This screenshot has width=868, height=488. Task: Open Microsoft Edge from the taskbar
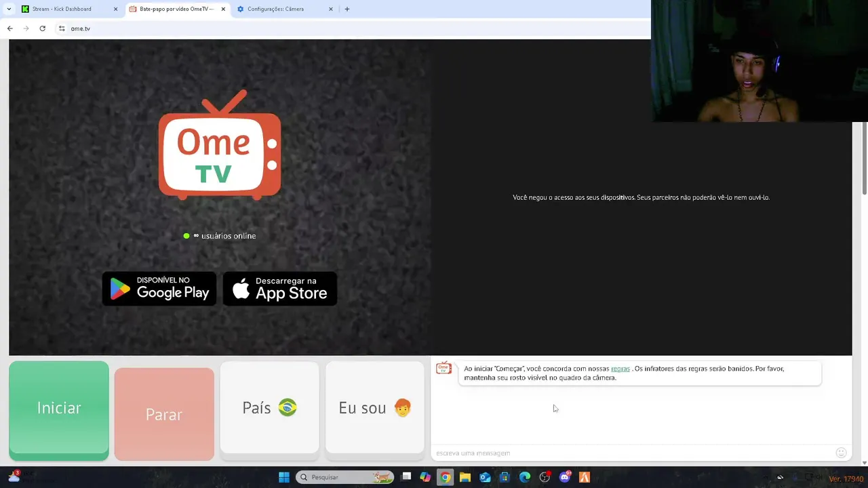click(x=524, y=477)
